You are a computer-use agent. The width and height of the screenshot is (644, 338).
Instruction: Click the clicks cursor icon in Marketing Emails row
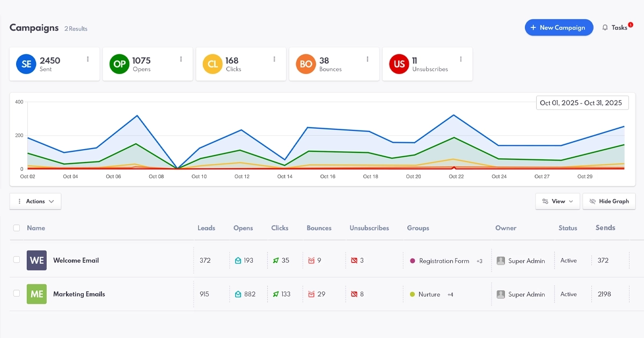click(276, 294)
